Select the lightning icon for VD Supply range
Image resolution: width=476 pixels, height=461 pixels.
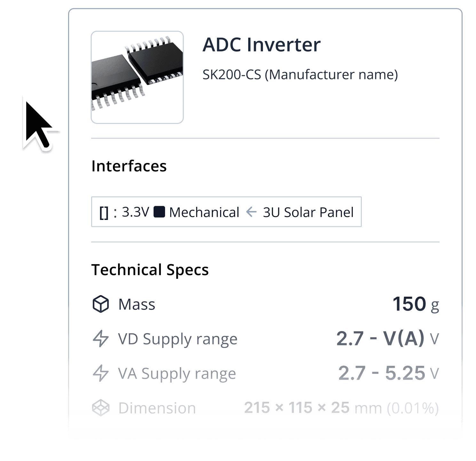tap(101, 339)
